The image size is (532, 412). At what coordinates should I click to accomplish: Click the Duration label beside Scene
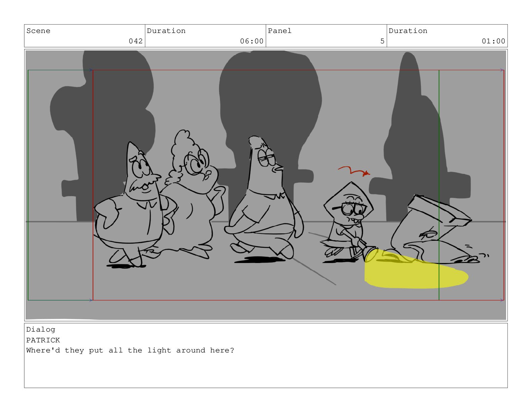tap(166, 31)
